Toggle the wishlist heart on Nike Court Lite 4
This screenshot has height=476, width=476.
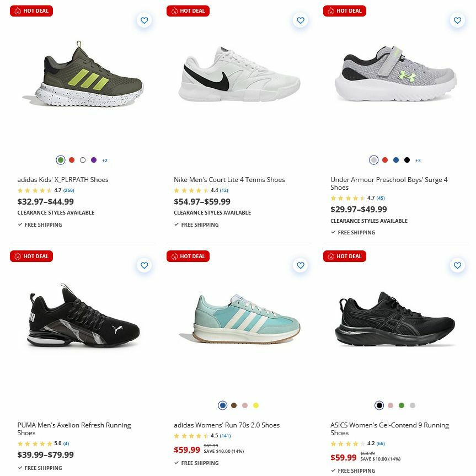[x=300, y=20]
